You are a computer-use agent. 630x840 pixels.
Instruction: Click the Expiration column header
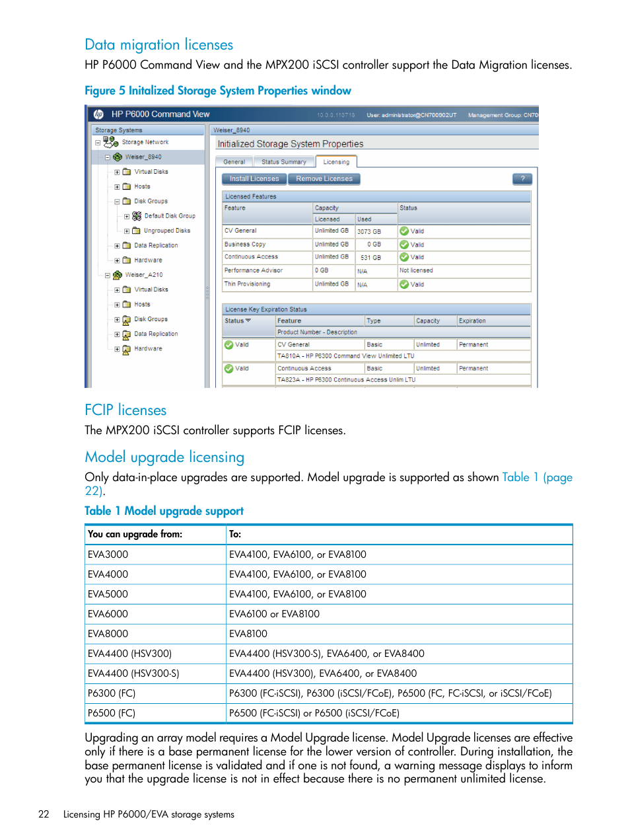click(494, 321)
